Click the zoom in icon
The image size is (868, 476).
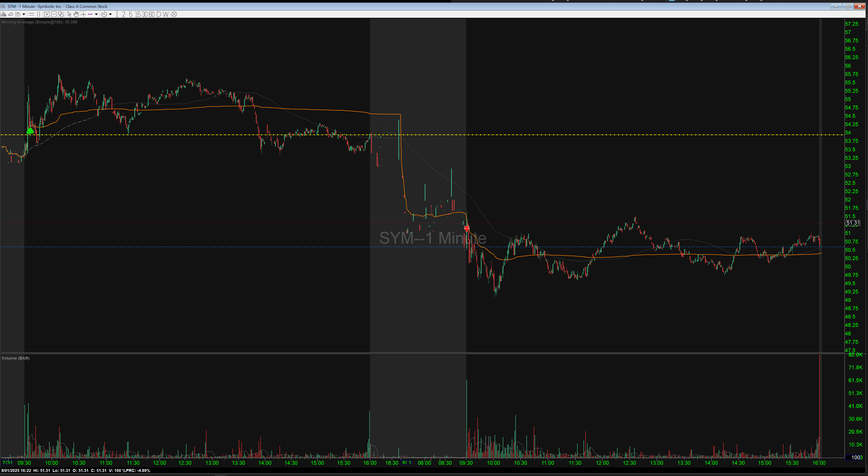coord(47,14)
